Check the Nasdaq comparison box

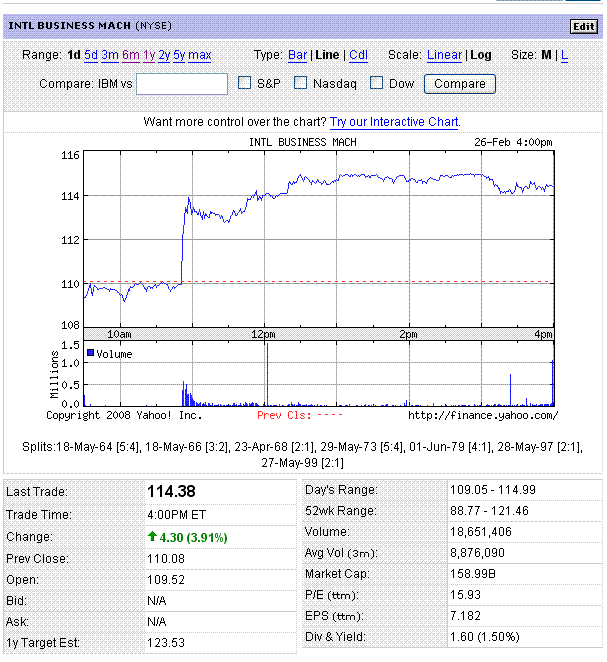tap(300, 83)
